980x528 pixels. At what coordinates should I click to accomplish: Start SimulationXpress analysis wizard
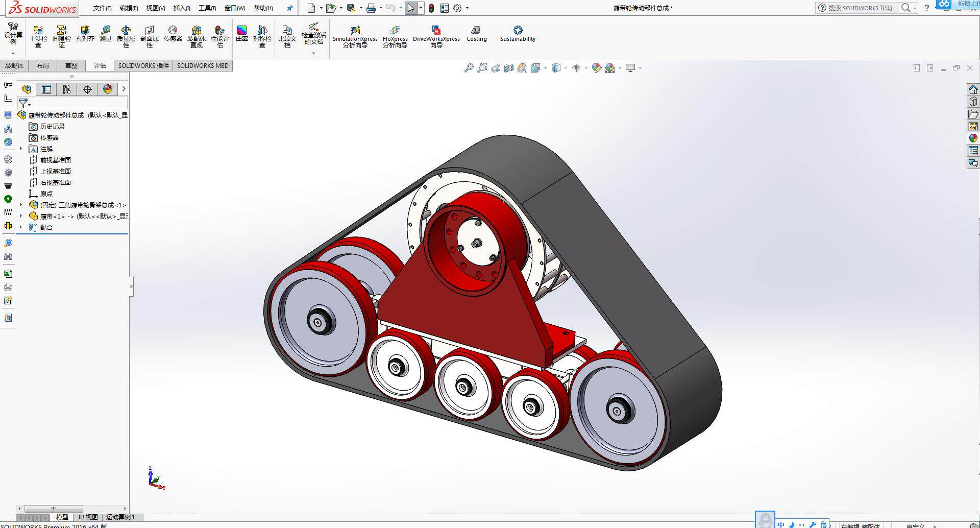point(355,36)
